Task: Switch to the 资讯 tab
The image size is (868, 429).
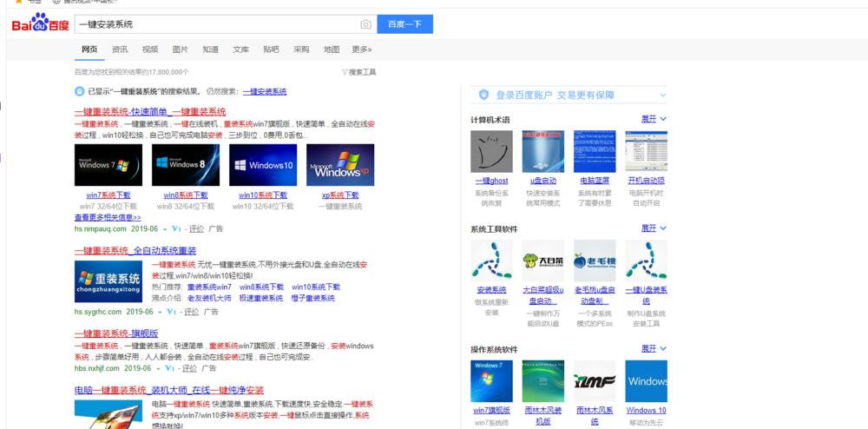Action: [x=120, y=49]
